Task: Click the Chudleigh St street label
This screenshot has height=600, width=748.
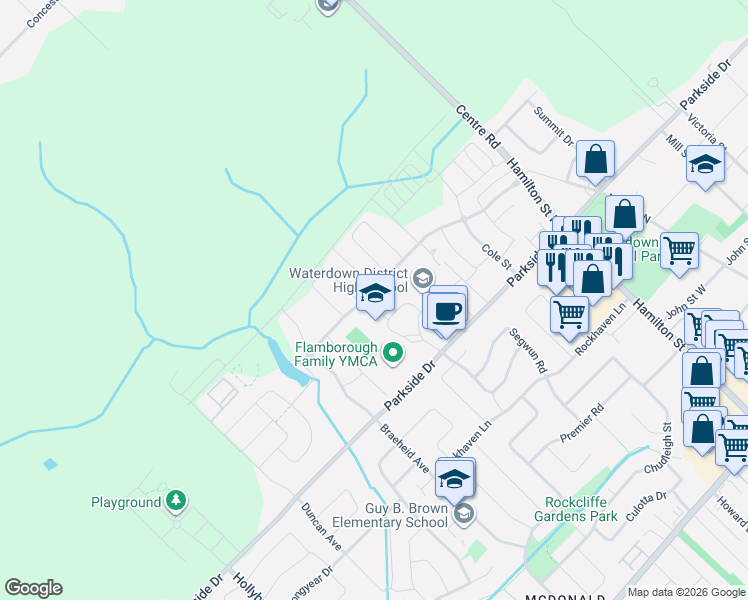Action: coord(659,448)
